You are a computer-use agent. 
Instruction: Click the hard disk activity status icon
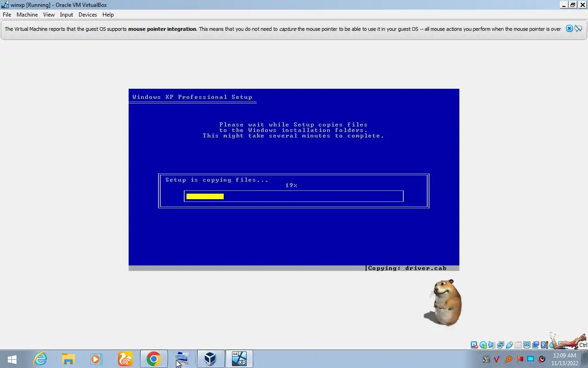coord(474,345)
